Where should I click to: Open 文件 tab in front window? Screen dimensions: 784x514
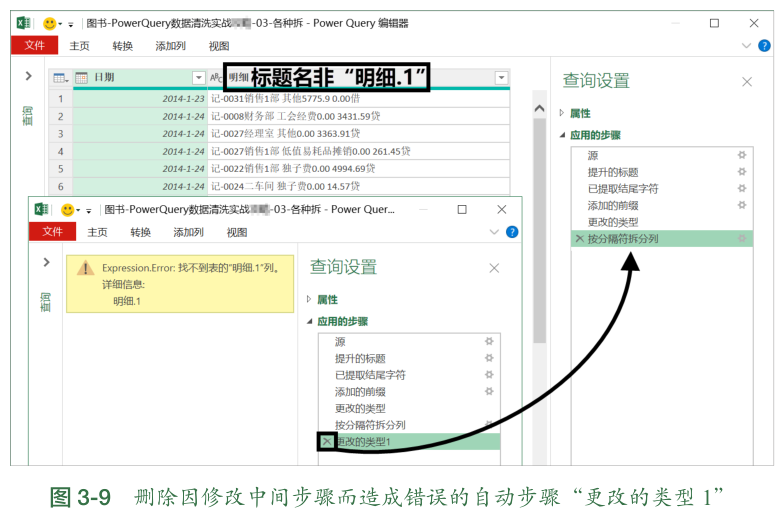[x=52, y=232]
